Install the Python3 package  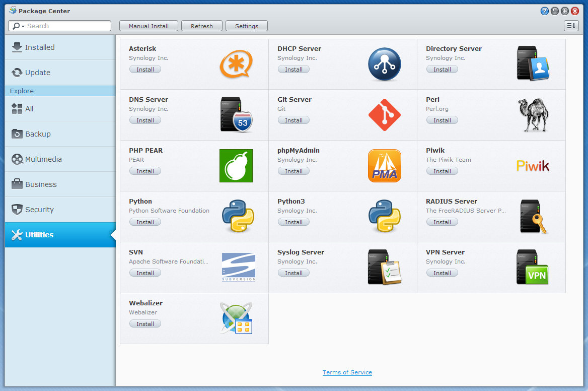tap(293, 222)
